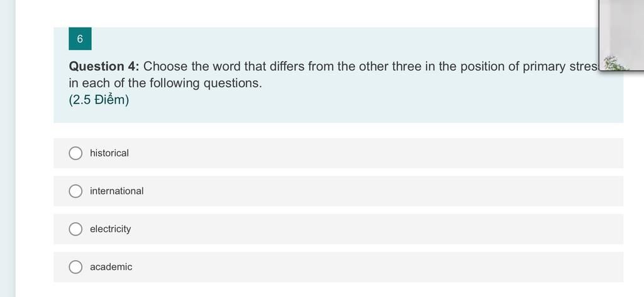Choose the "international" radio option
Image resolution: width=644 pixels, height=297 pixels.
click(75, 191)
